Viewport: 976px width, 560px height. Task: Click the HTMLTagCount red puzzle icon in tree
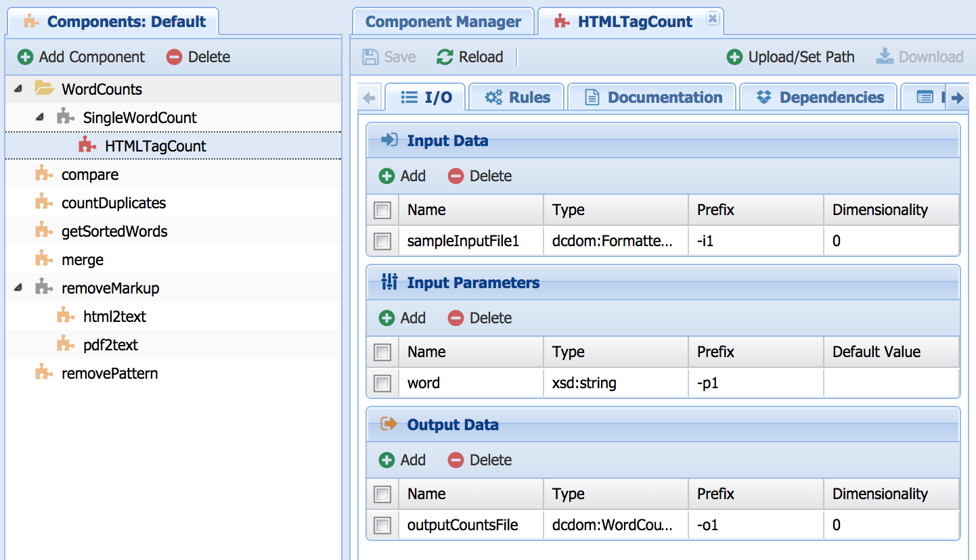tap(87, 145)
